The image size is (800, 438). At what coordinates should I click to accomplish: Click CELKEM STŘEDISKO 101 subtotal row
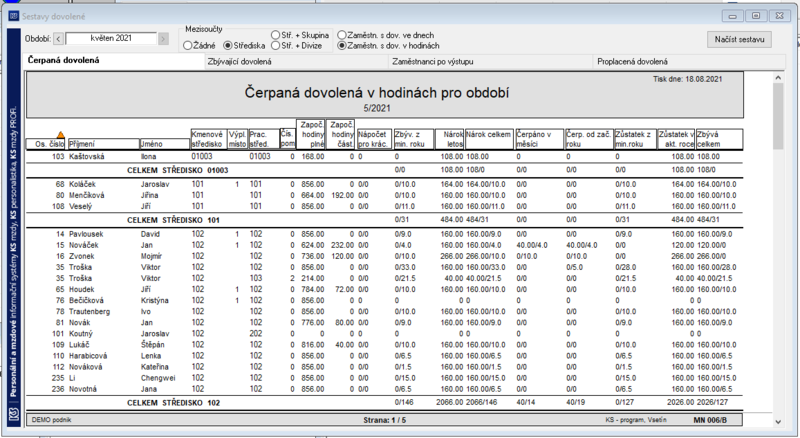[x=385, y=220]
